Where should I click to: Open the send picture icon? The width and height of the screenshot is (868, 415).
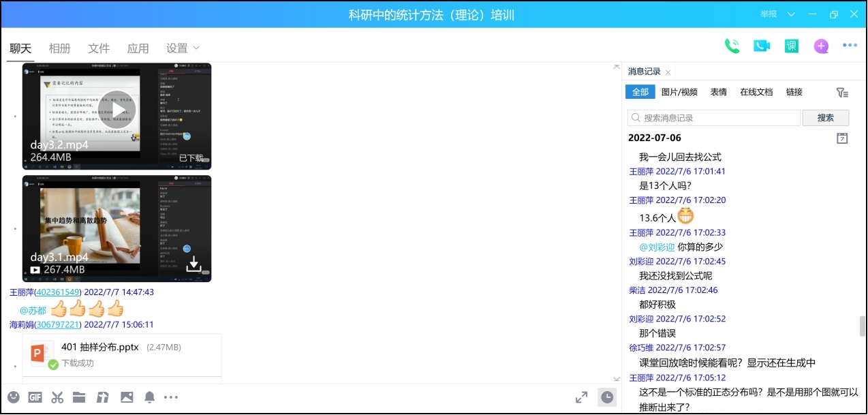[127, 397]
